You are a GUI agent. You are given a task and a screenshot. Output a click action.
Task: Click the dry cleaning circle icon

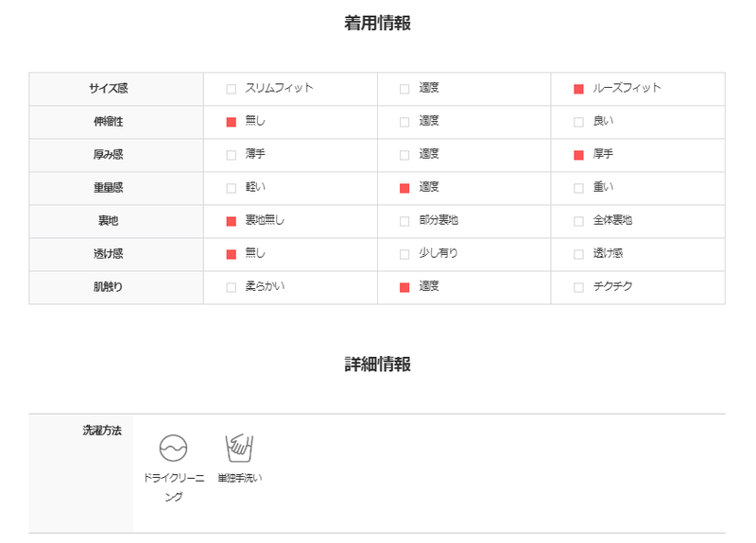[x=173, y=448]
